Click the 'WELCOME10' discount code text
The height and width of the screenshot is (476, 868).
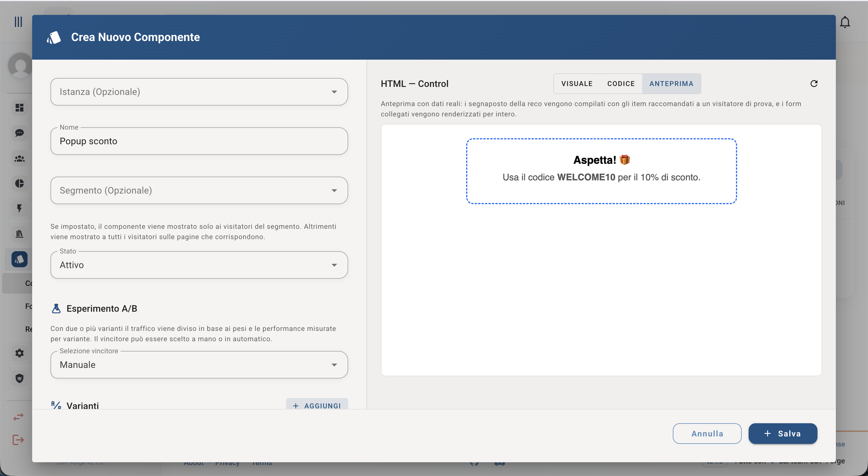point(586,177)
